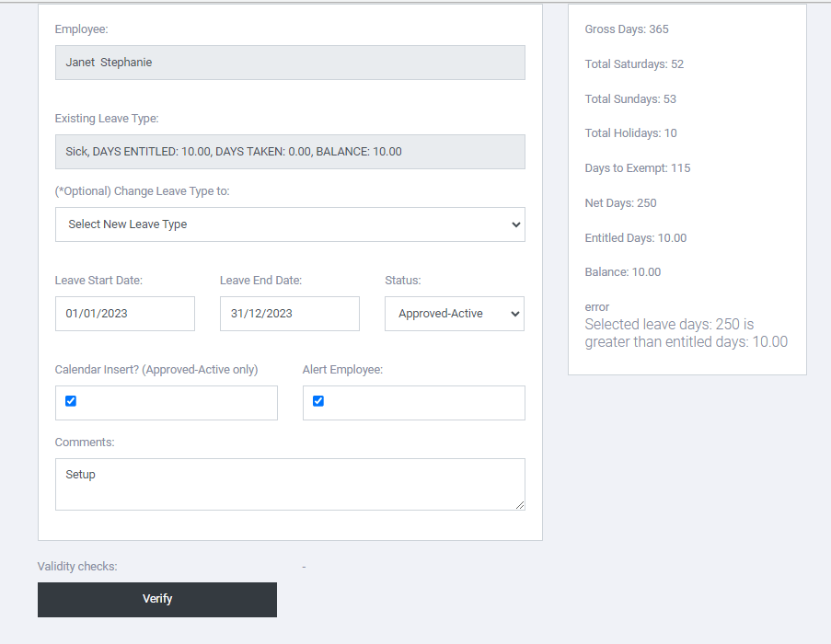Click the chevron arrow of Leave Type dropdown
831x644 pixels.
[x=515, y=224]
